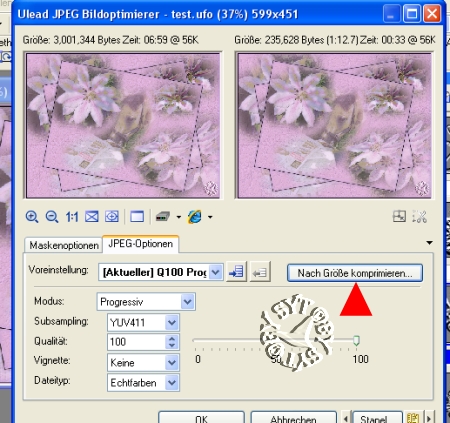Zoom in on the preview image
The image size is (450, 423).
[32, 217]
